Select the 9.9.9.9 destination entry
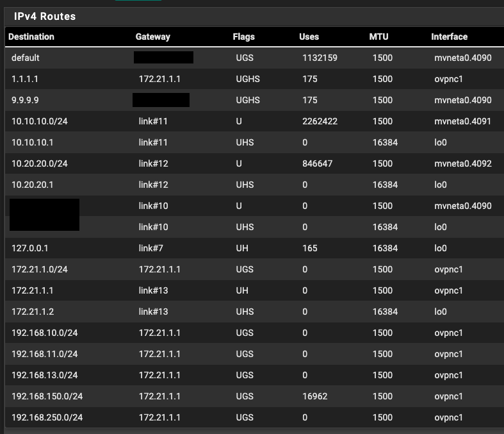504x434 pixels. (x=25, y=100)
